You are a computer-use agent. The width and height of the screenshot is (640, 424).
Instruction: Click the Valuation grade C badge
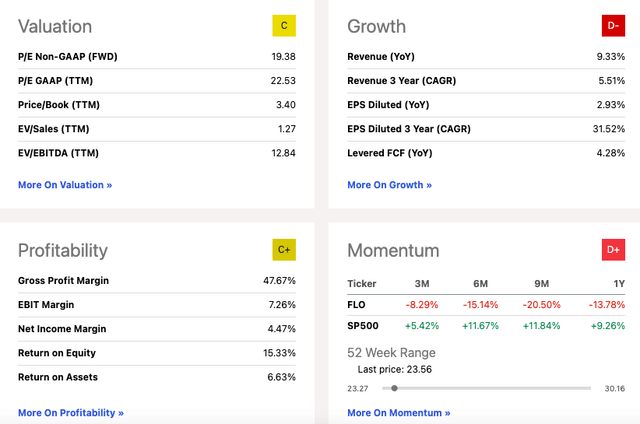tap(284, 25)
